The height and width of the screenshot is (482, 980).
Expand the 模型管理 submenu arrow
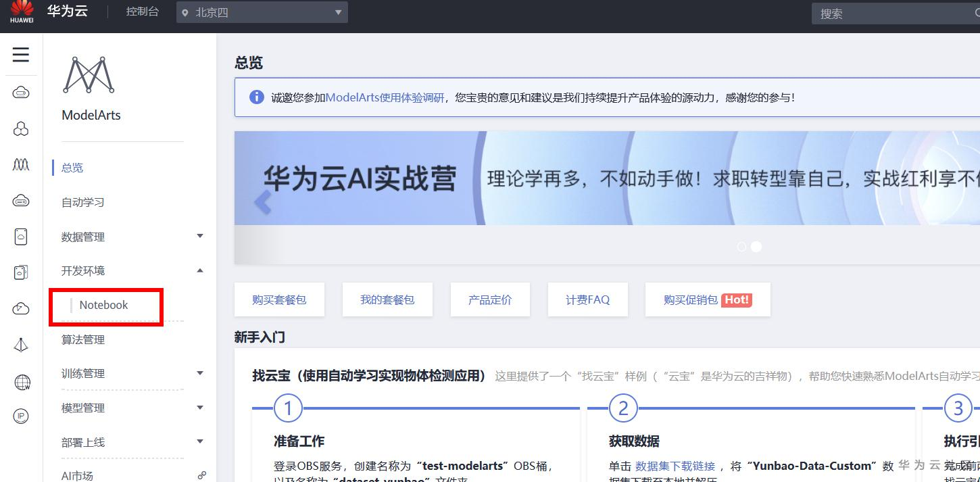pos(199,408)
